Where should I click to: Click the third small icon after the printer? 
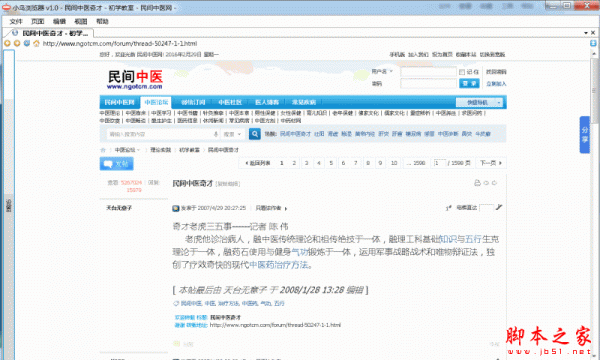[494, 183]
